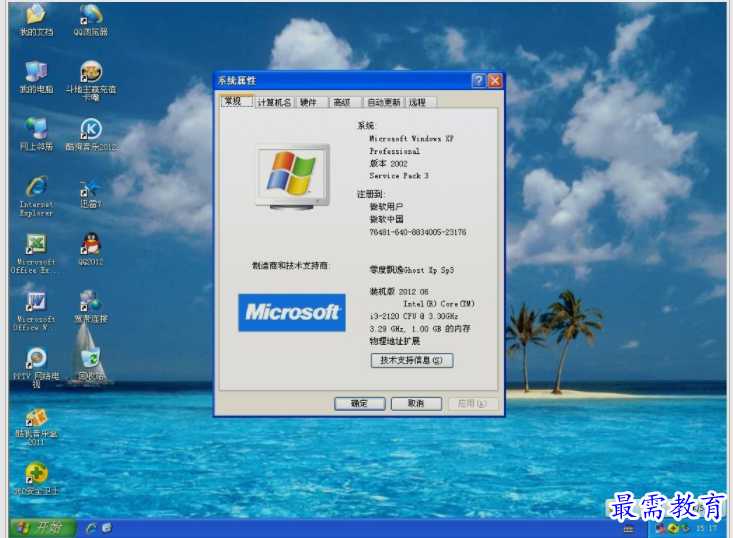Open the QQ浏览器 desktop shortcut
The image size is (733, 538).
point(91,20)
